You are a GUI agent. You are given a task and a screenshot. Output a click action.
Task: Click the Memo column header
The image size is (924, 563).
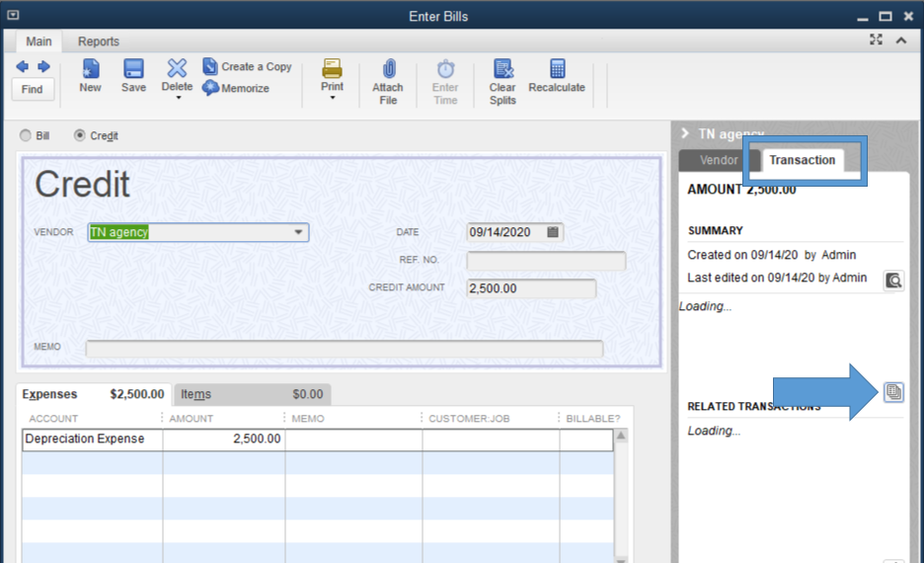[x=308, y=419]
